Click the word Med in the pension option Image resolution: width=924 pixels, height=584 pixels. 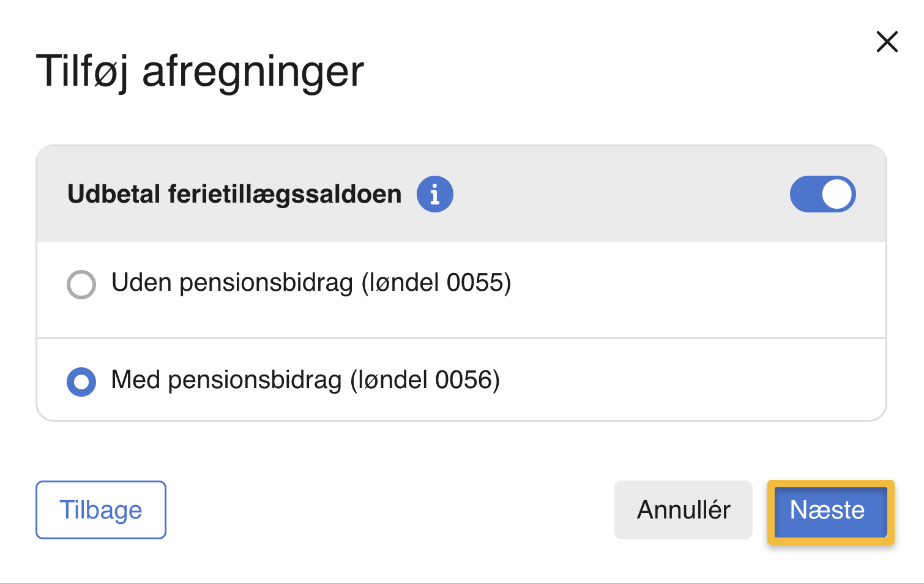coord(136,380)
